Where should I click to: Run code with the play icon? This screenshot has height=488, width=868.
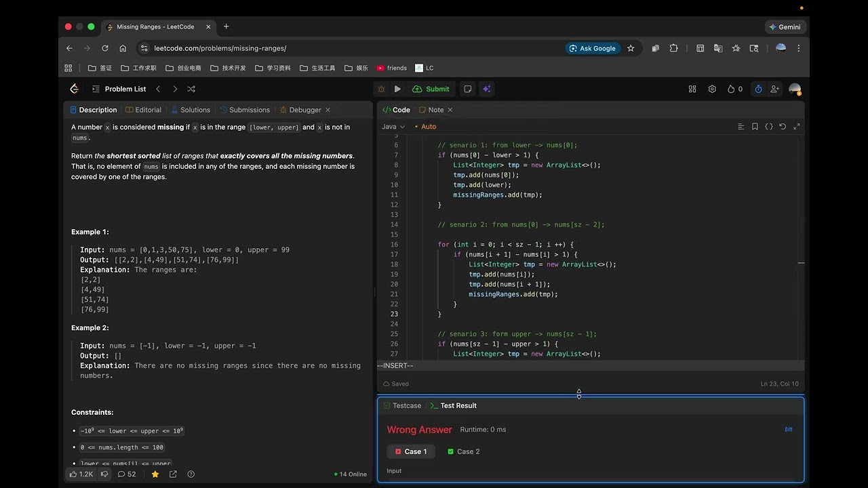click(x=397, y=89)
